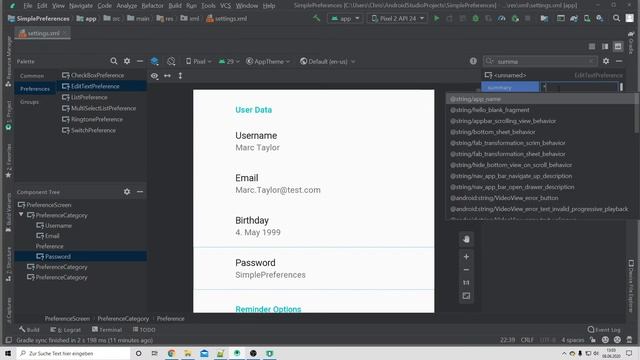Minimize the Component Tree panel
This screenshot has height=360, width=640.
tap(140, 191)
